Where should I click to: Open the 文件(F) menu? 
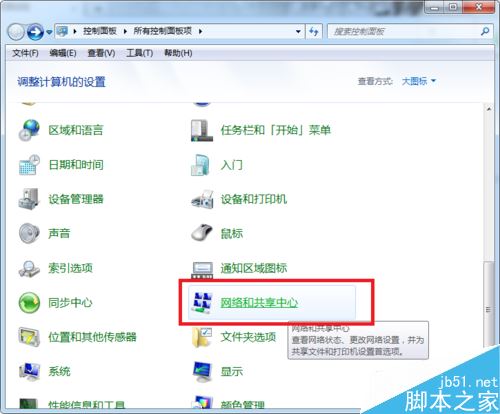[25, 53]
